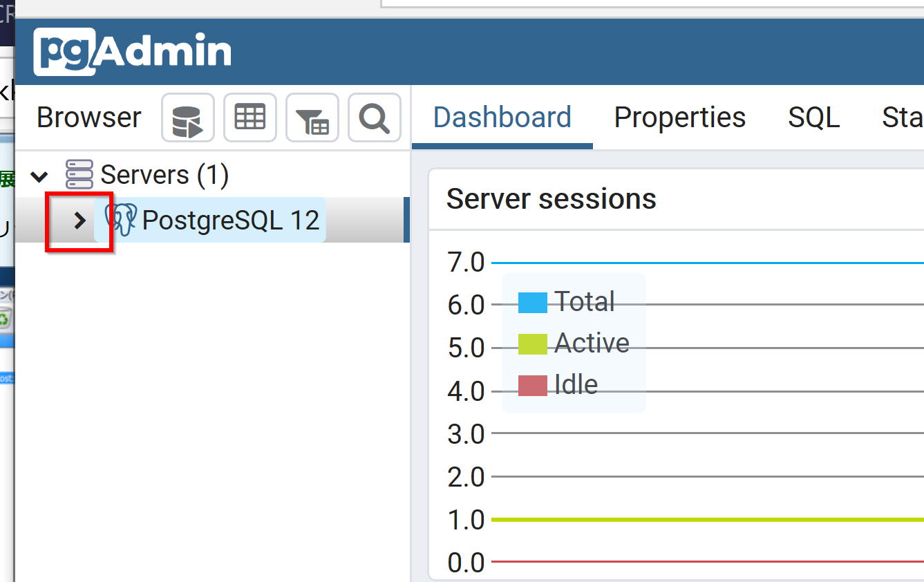This screenshot has width=924, height=582.
Task: Click the 1.0 axis value
Action: coord(466,520)
